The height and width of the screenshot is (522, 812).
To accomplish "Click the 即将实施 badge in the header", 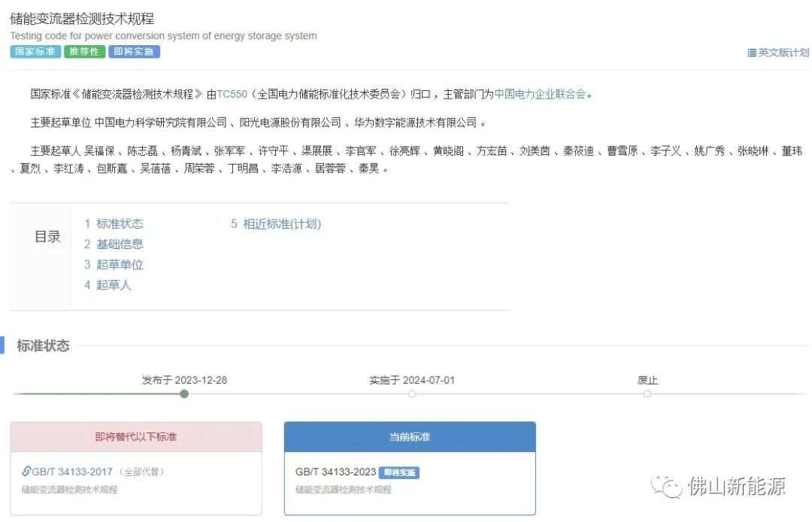I will point(134,51).
